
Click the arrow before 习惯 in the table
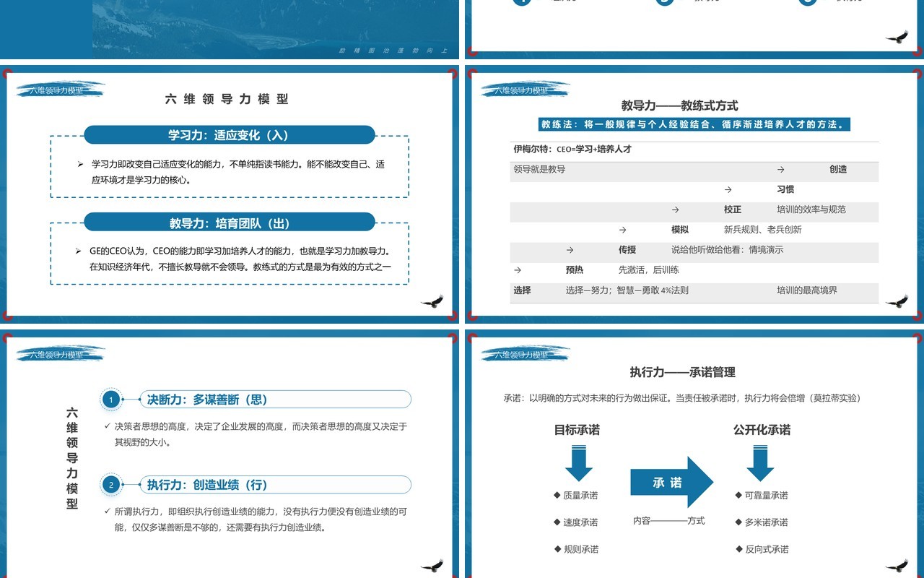pos(728,189)
